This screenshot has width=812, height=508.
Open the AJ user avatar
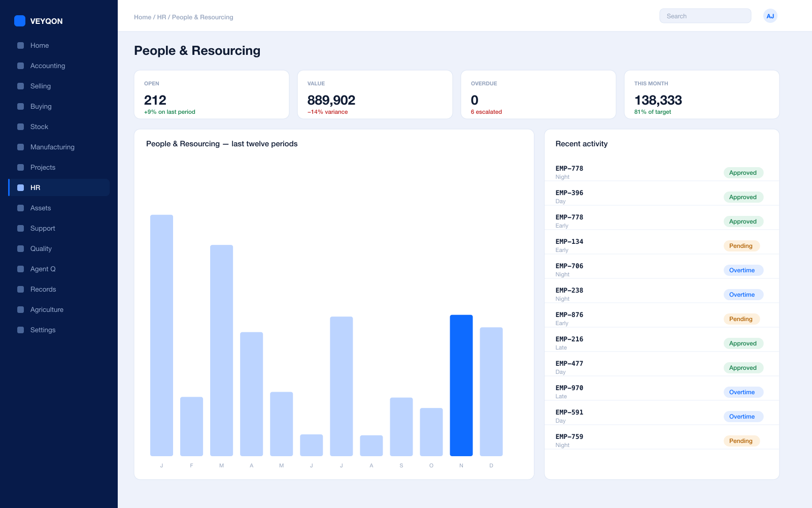(x=770, y=16)
